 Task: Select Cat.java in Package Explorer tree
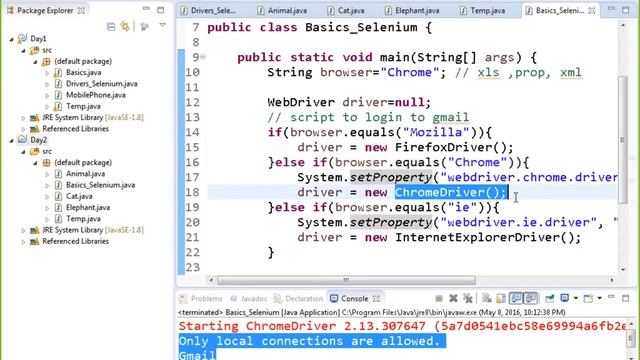pos(79,196)
